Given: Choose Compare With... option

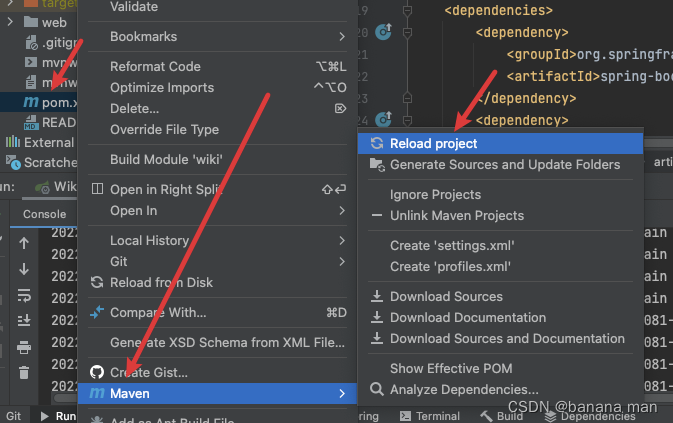Looking at the screenshot, I should [217, 312].
